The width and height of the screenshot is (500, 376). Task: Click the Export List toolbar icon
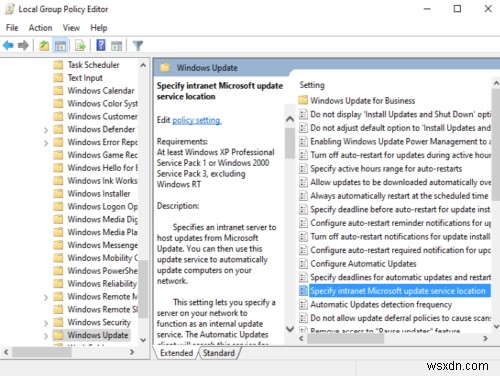click(80, 45)
